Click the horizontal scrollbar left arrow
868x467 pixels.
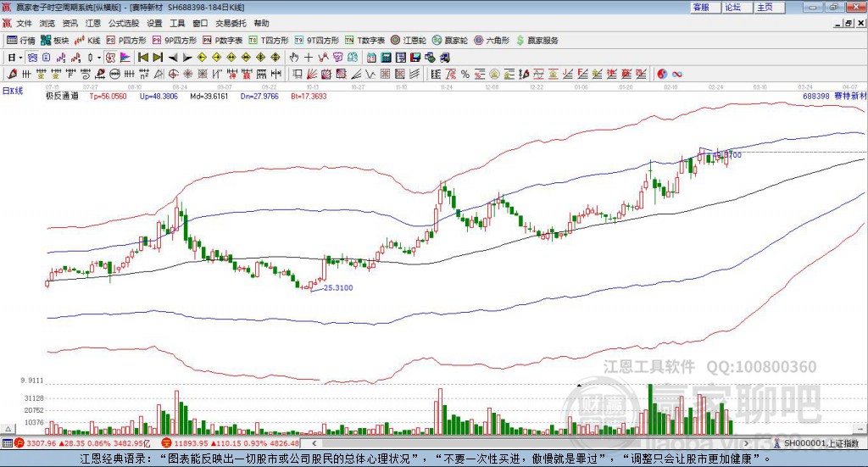pos(314,443)
